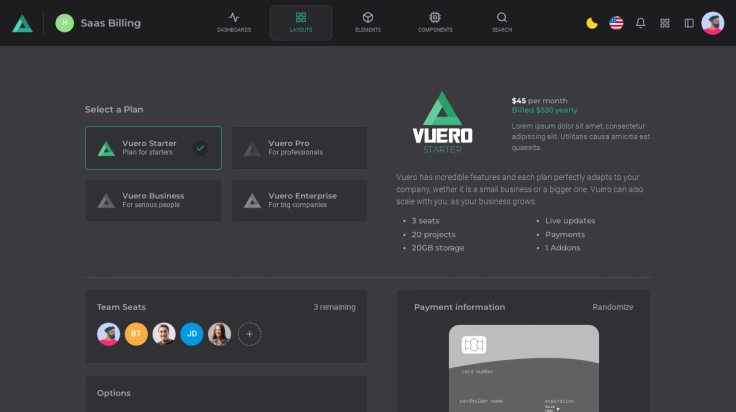This screenshot has height=412, width=736.
Task: Toggle the side panel icon in header
Action: (x=689, y=23)
